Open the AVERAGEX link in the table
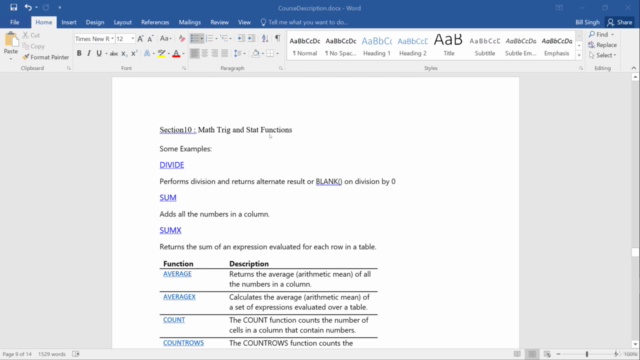The width and height of the screenshot is (640, 360). click(179, 297)
